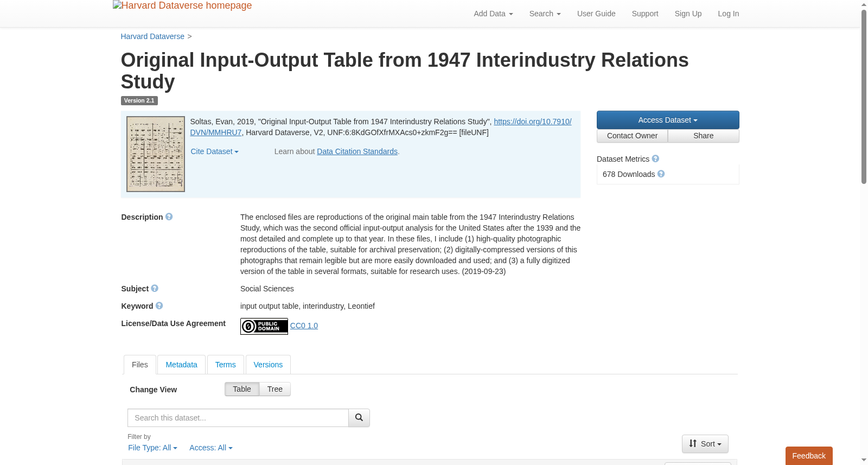Open the Access: All filter
Image resolution: width=868 pixels, height=465 pixels.
coord(211,448)
